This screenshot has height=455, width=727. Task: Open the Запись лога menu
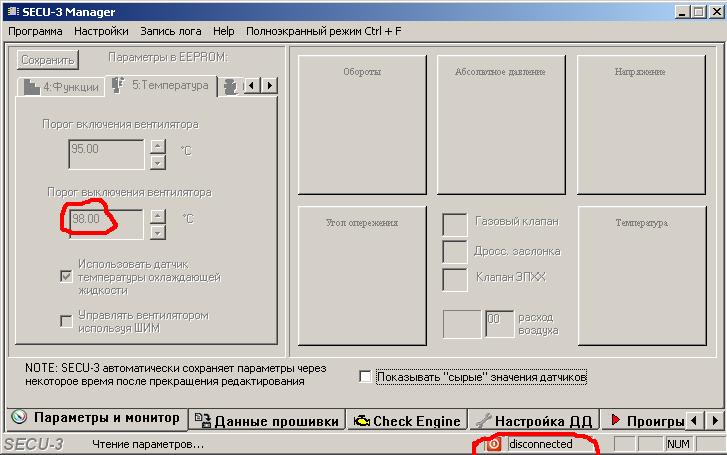click(x=169, y=31)
